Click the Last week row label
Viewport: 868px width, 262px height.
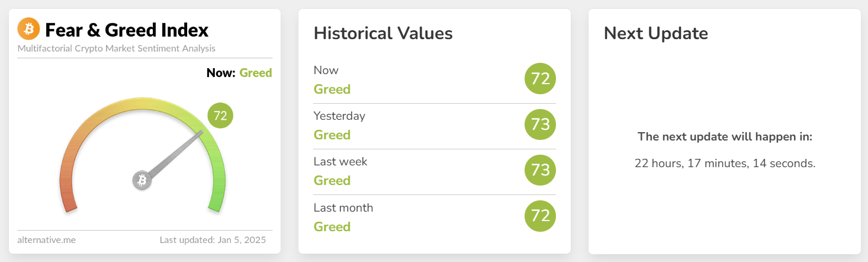coord(340,161)
